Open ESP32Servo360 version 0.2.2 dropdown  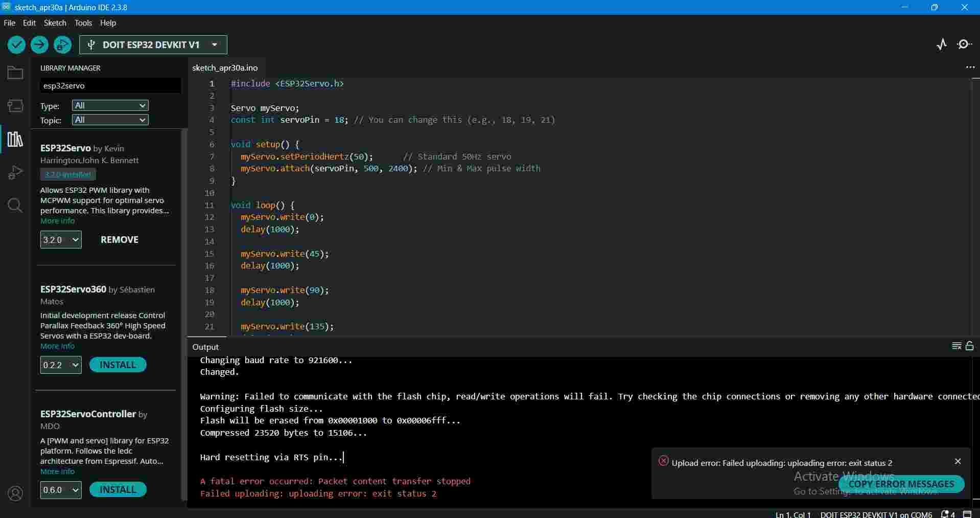tap(61, 365)
